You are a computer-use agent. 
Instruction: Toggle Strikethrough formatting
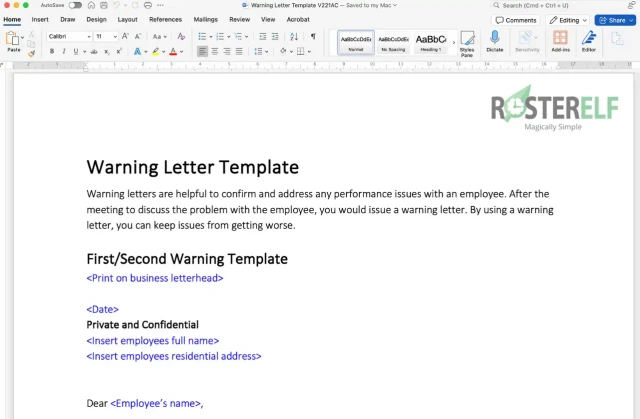pos(94,51)
